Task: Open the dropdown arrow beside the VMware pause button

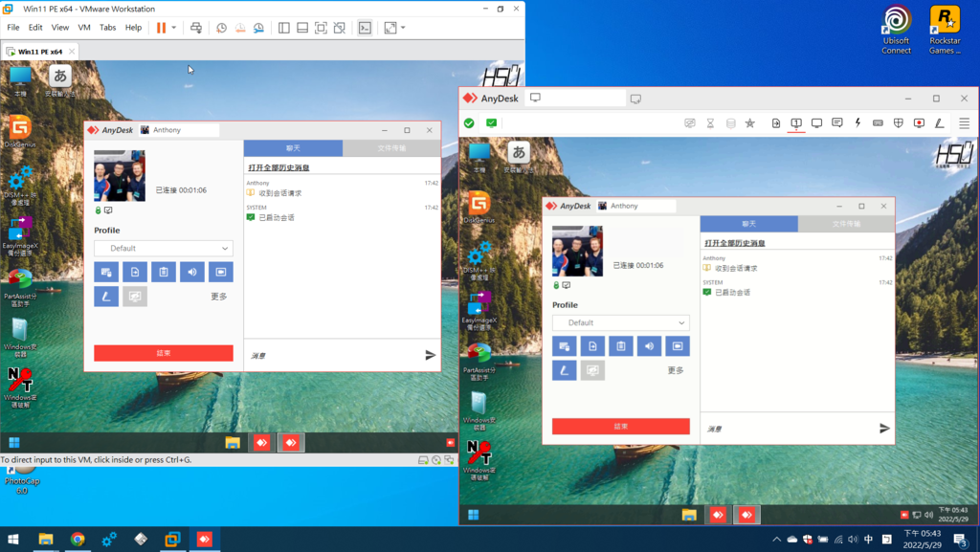Action: 174,28
